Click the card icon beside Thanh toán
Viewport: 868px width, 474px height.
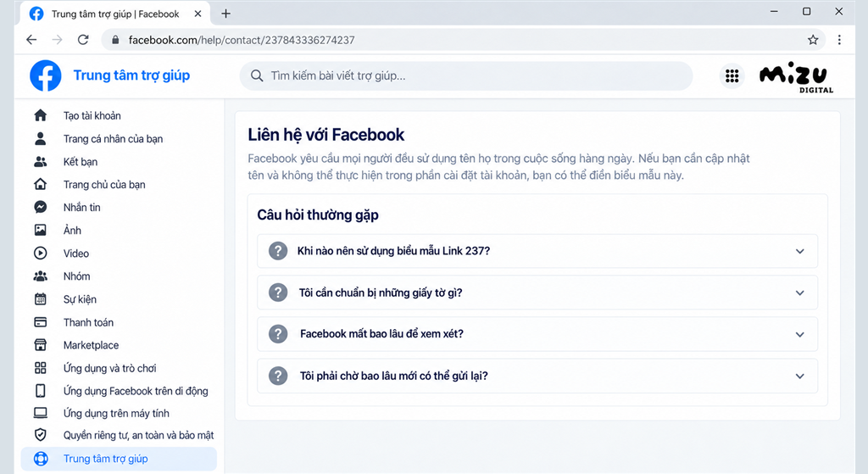(41, 321)
